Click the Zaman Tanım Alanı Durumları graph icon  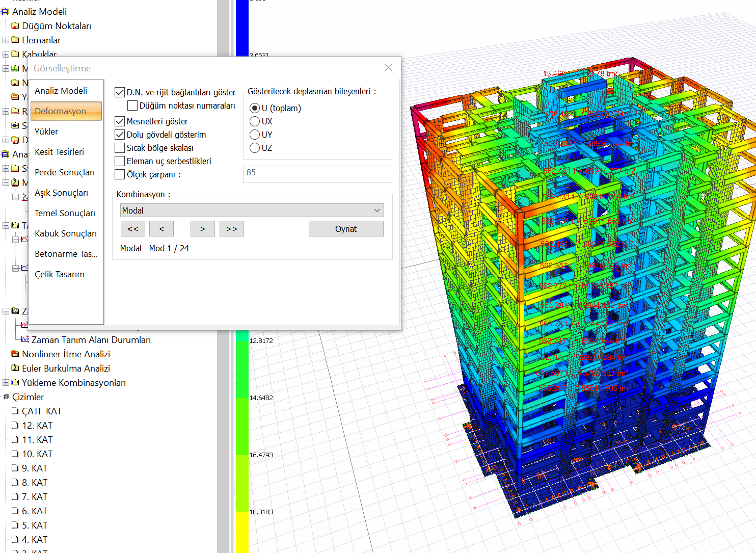point(25,340)
